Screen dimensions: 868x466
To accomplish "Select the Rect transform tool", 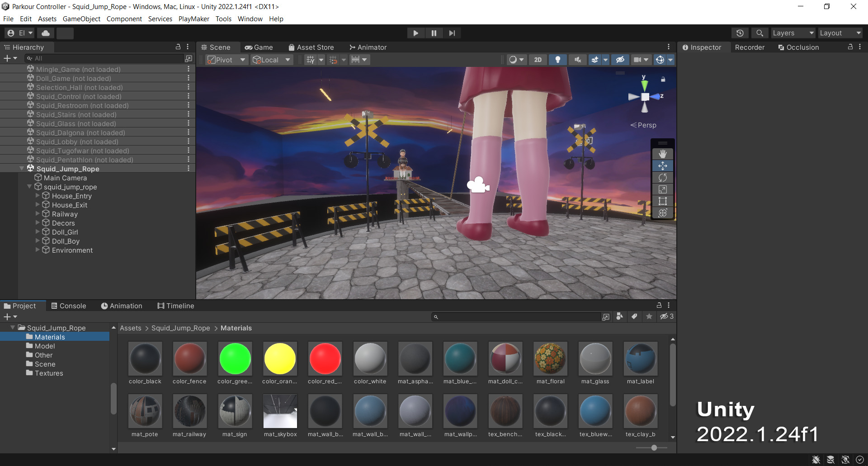I will coord(663,201).
